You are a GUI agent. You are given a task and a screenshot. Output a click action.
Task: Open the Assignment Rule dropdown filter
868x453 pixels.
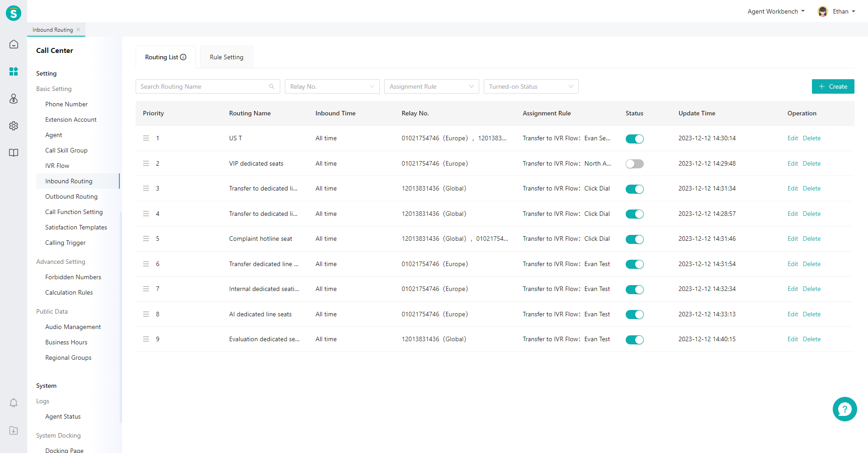[432, 86]
